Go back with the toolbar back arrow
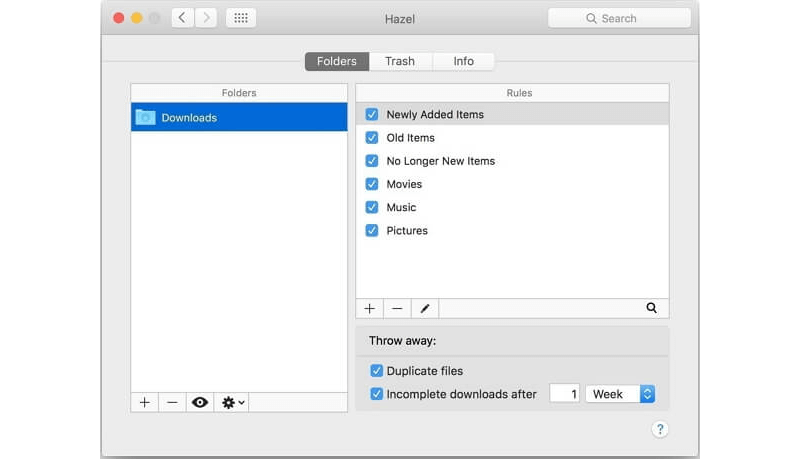 tap(182, 18)
